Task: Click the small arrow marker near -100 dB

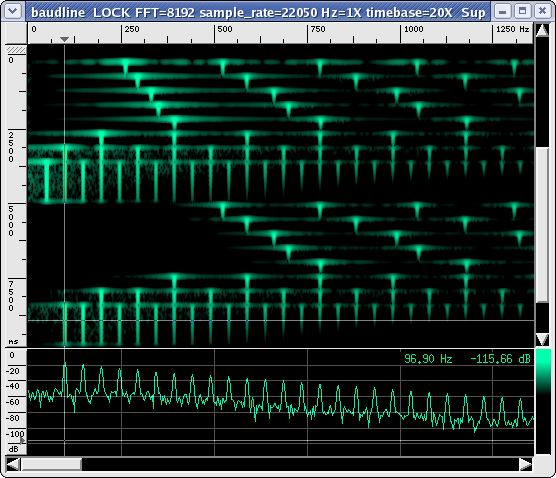Action: (22, 440)
